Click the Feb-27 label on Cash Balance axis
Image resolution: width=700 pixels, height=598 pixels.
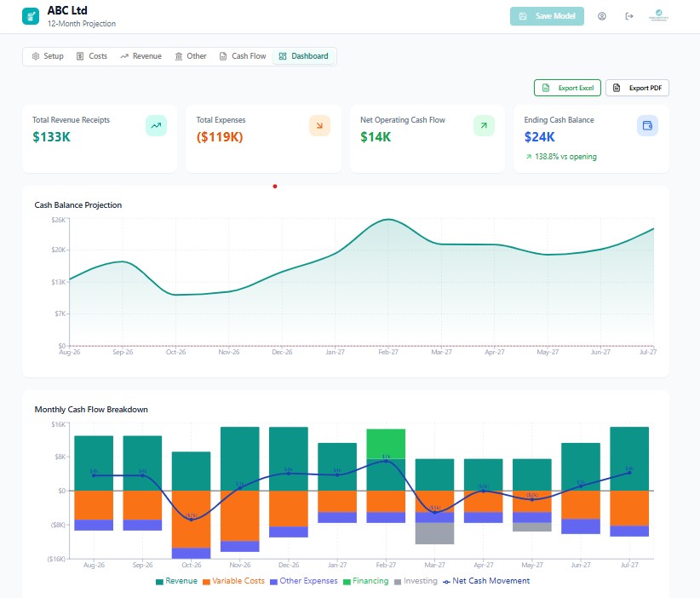[x=388, y=352]
